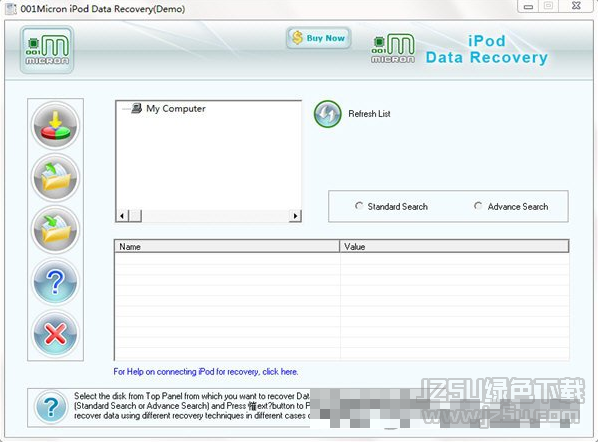Select the Advance Search radio button

coord(478,206)
